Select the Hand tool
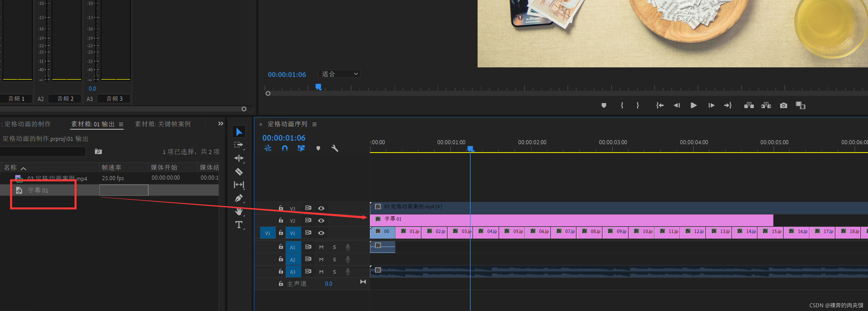Image resolution: width=868 pixels, height=311 pixels. coord(239,211)
